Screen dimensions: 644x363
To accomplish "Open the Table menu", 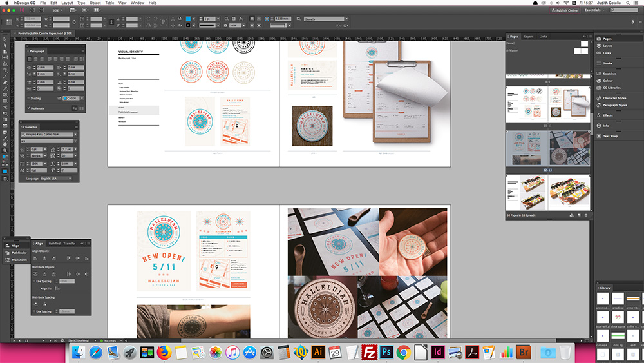I will 109,3.
